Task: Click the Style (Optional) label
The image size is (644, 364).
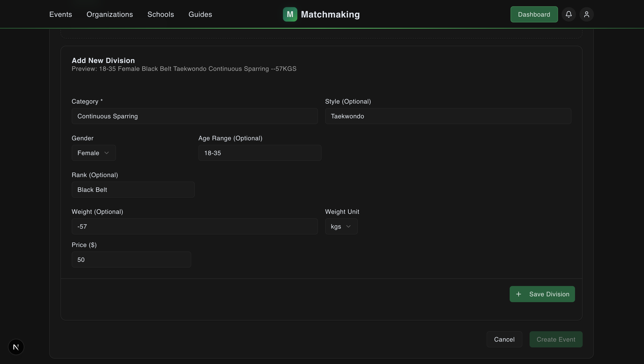Action: pyautogui.click(x=348, y=101)
